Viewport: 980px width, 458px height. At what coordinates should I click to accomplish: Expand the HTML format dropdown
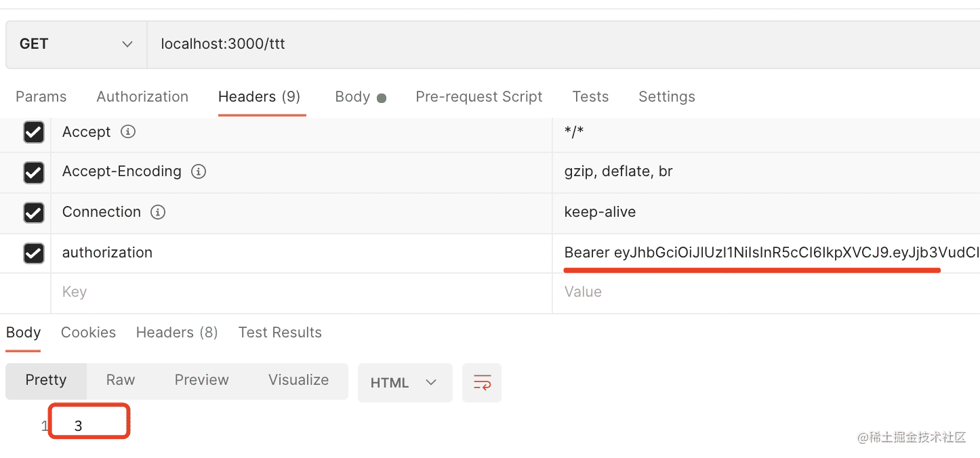(x=404, y=383)
